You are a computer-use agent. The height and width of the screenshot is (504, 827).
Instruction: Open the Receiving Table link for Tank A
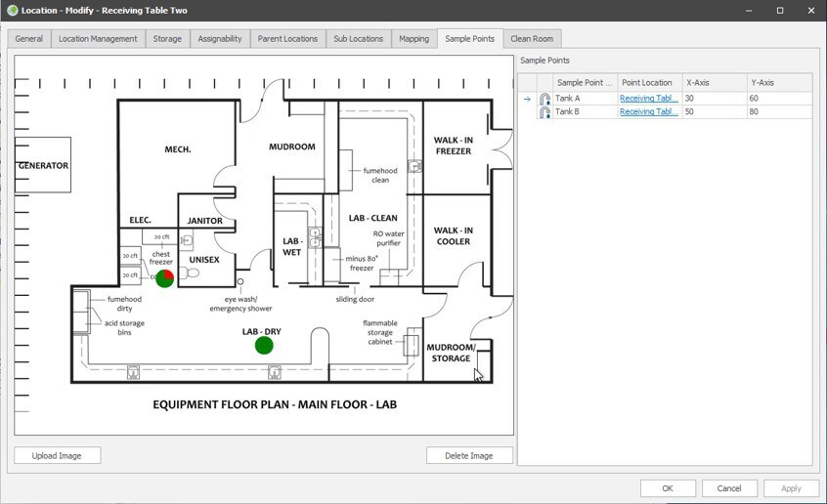pos(648,99)
